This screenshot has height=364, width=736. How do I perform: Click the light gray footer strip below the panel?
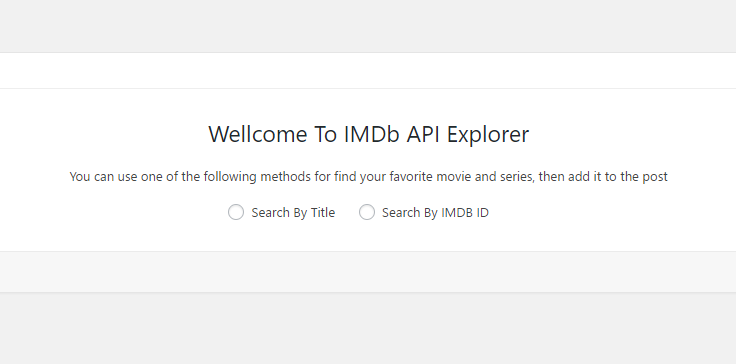tap(368, 271)
